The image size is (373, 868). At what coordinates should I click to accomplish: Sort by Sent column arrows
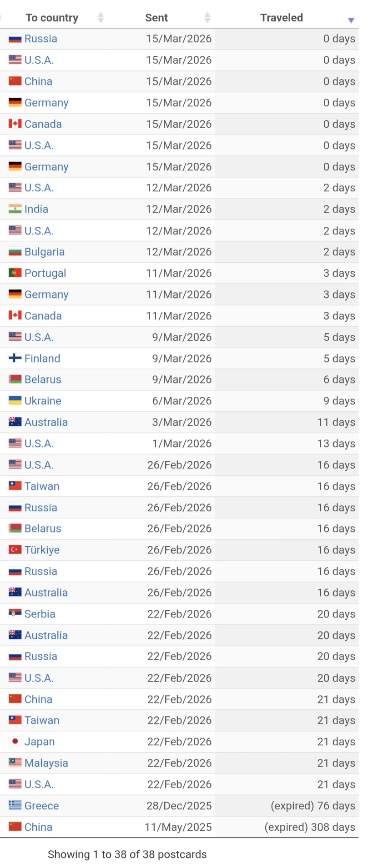click(207, 18)
